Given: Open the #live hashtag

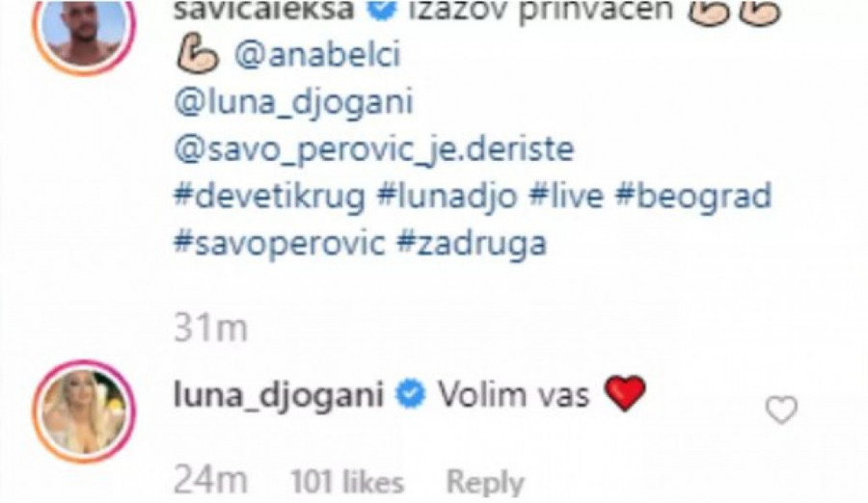Looking at the screenshot, I should click(566, 197).
